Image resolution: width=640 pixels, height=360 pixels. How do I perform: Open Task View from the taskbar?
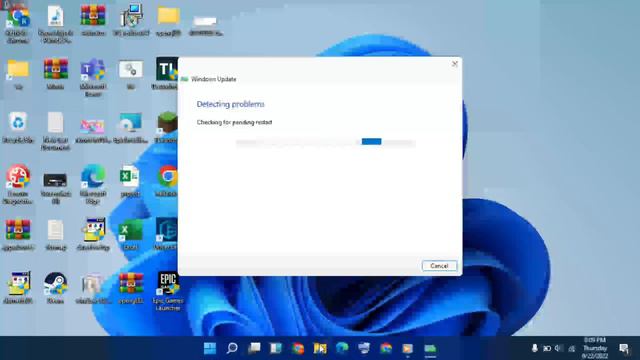254,348
